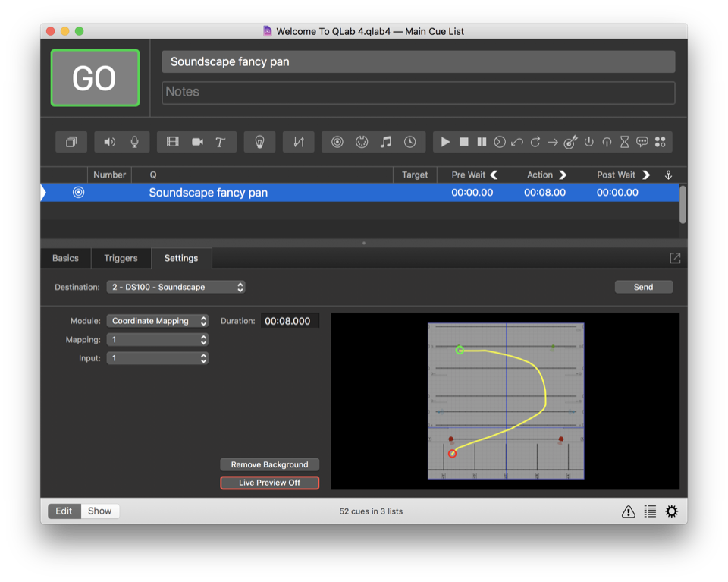Add a Video cue with filmstrip icon

pyautogui.click(x=173, y=142)
